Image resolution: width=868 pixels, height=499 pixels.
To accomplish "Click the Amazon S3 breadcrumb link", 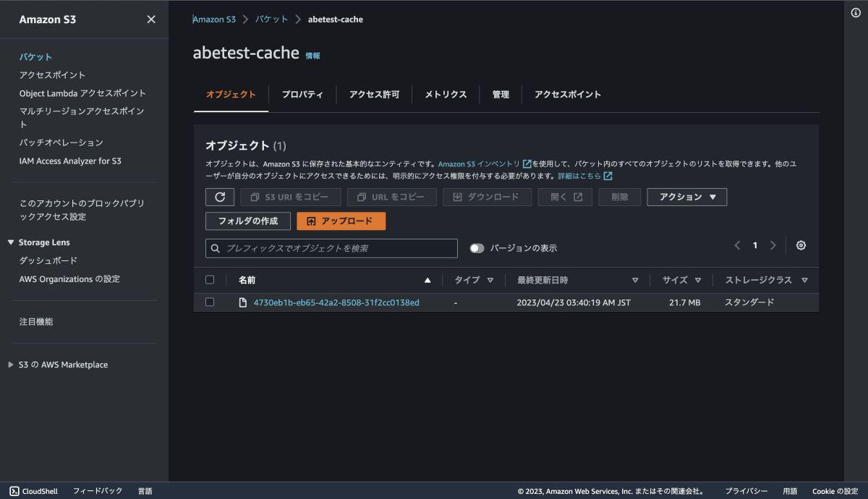I will click(x=214, y=20).
